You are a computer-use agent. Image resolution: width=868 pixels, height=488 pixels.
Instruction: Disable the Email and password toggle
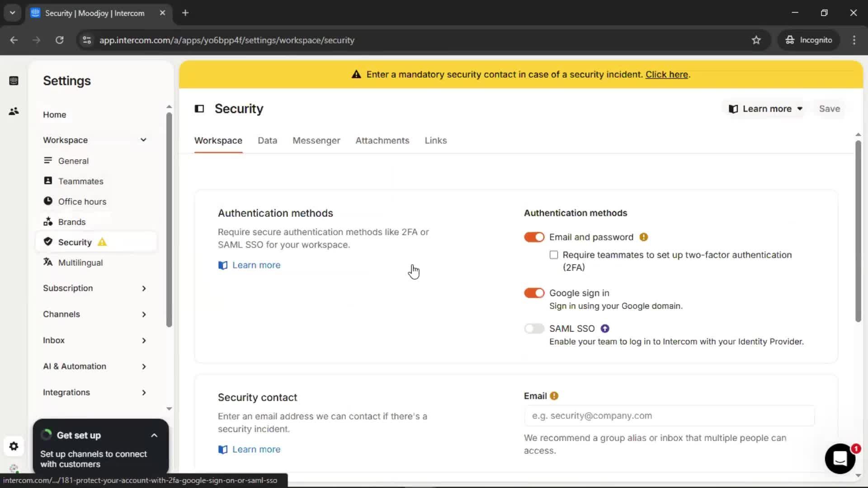pos(534,237)
